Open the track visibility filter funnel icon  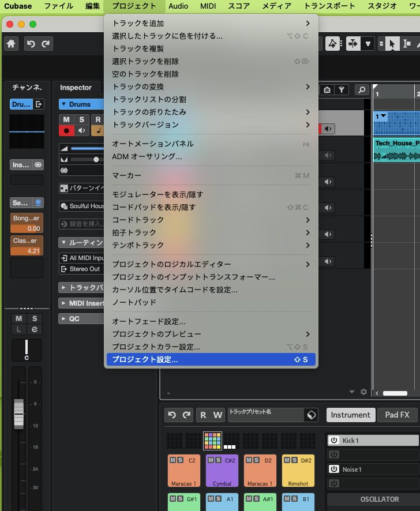tap(342, 89)
